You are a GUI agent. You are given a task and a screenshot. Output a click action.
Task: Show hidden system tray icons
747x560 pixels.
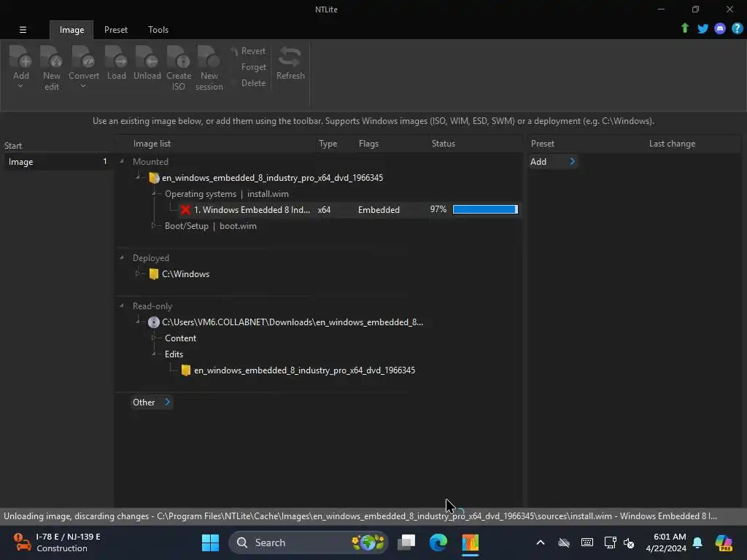pos(541,542)
